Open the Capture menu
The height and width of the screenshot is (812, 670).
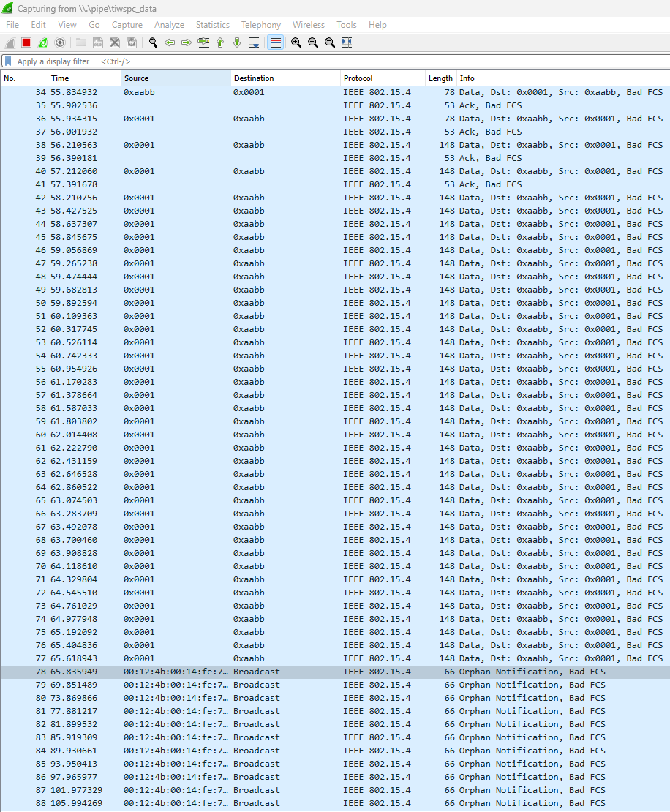pos(127,25)
